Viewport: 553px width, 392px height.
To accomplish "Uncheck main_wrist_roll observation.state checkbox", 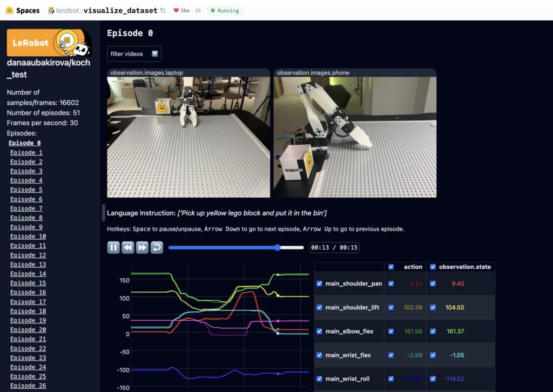I will pos(433,379).
